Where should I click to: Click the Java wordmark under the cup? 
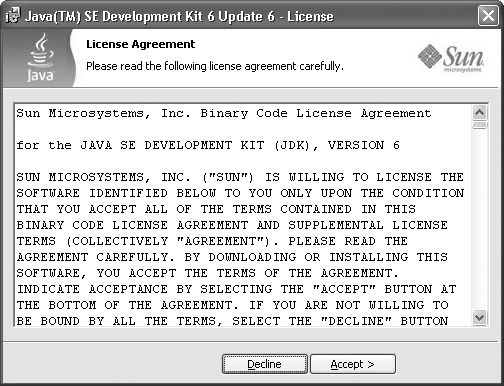40,75
